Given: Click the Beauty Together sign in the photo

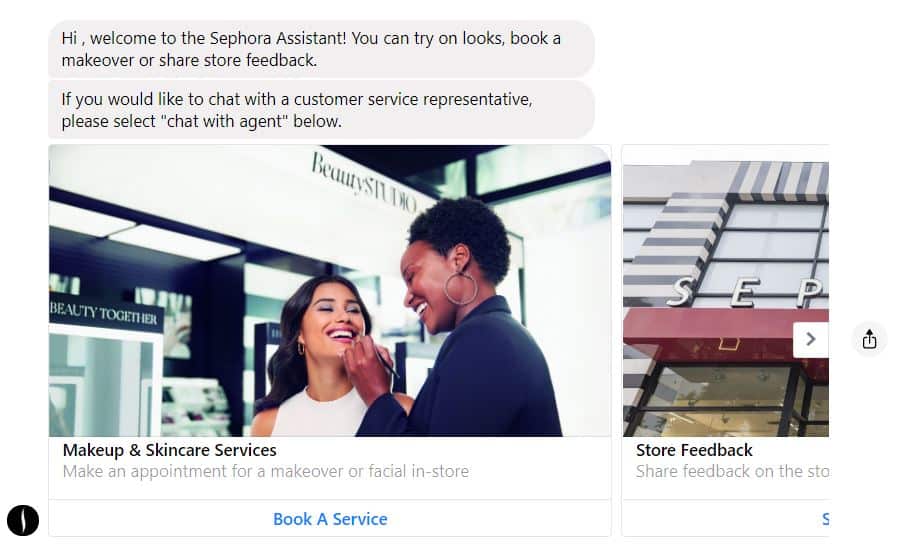Looking at the screenshot, I should [x=104, y=313].
